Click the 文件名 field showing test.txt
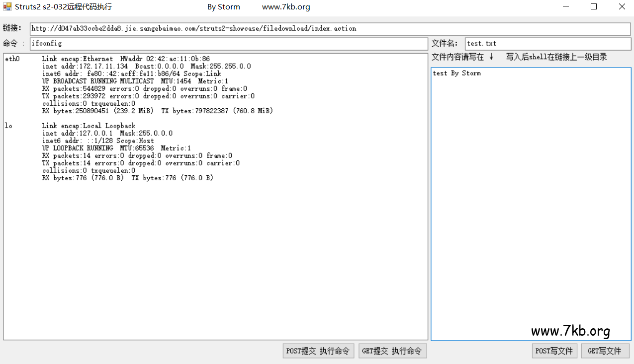Screen dimensions: 634x364 pyautogui.click(x=547, y=44)
